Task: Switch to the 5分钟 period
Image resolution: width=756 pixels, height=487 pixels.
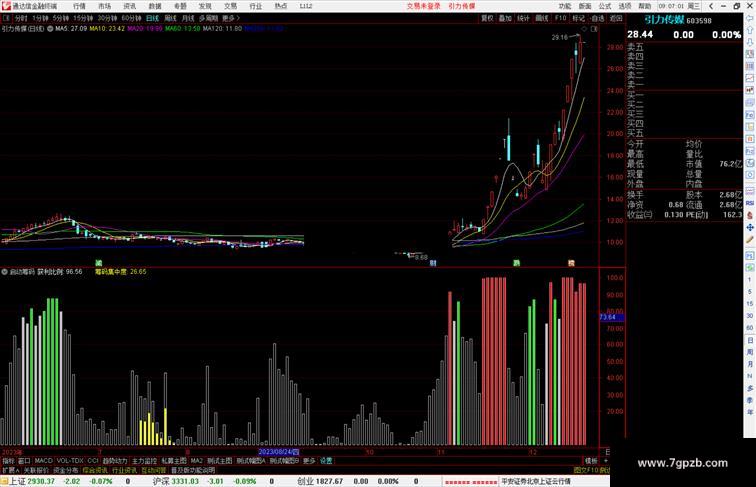Action: pyautogui.click(x=61, y=18)
